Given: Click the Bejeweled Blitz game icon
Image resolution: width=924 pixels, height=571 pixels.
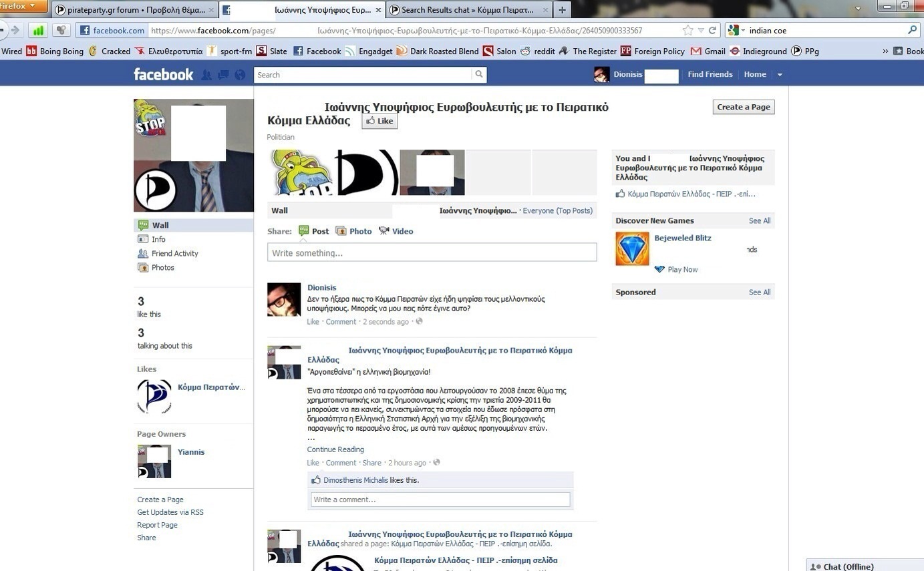Looking at the screenshot, I should 632,248.
